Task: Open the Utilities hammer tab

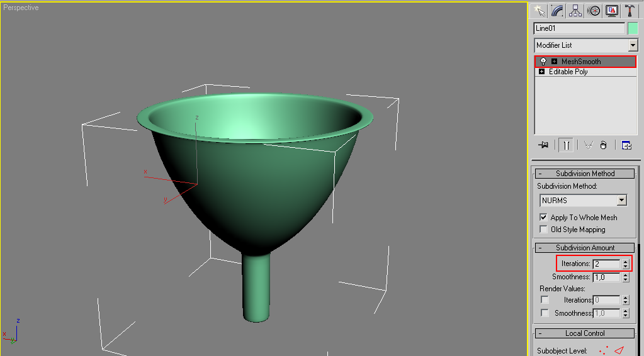Action: point(630,11)
